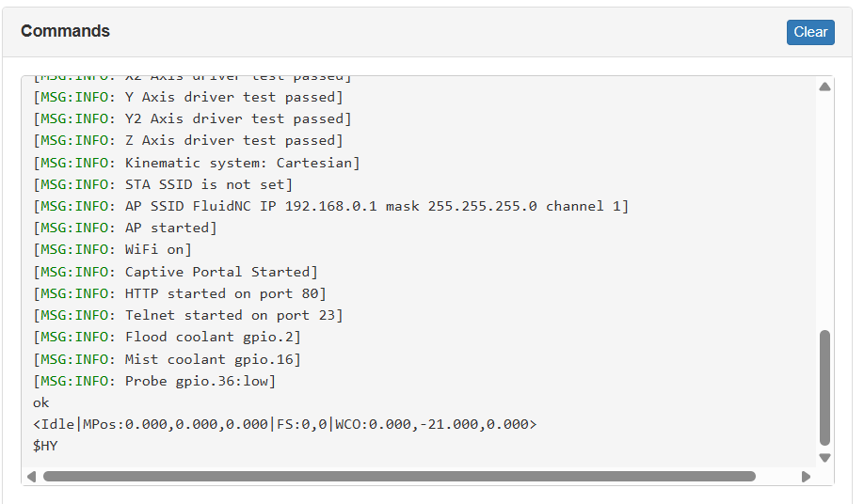Click the scroll left arrow in console

(x=31, y=477)
